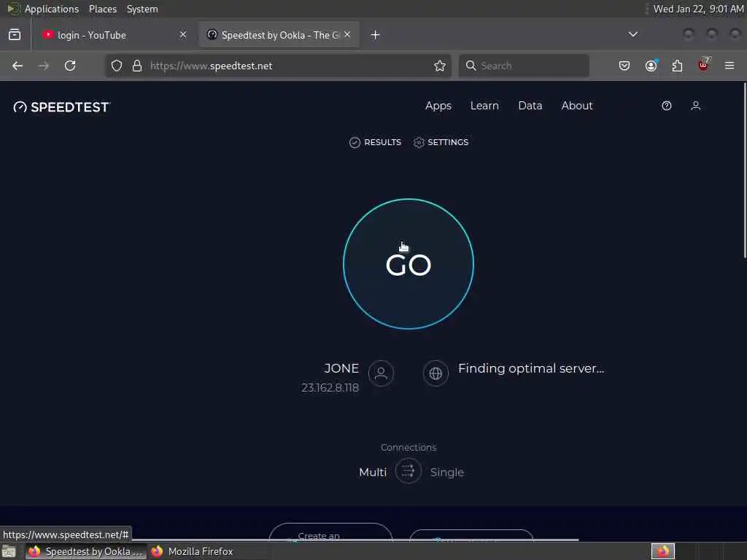Focus the browser Search field
747x560 pixels.
click(524, 66)
